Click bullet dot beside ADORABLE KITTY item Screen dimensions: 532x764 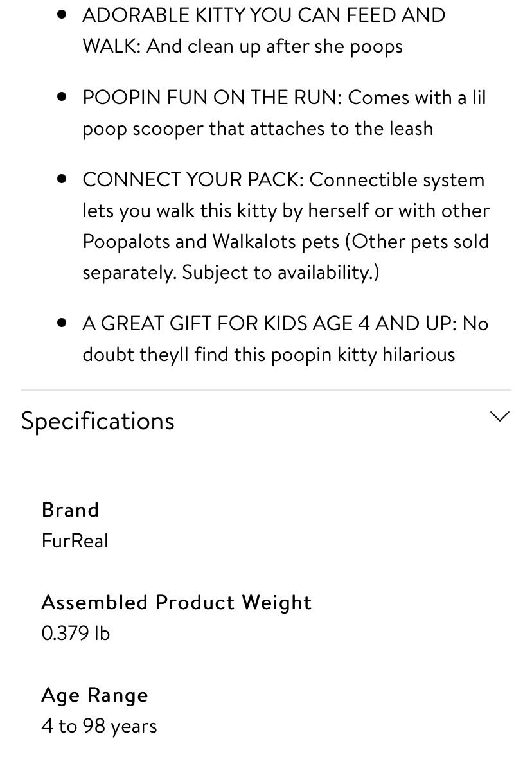62,15
